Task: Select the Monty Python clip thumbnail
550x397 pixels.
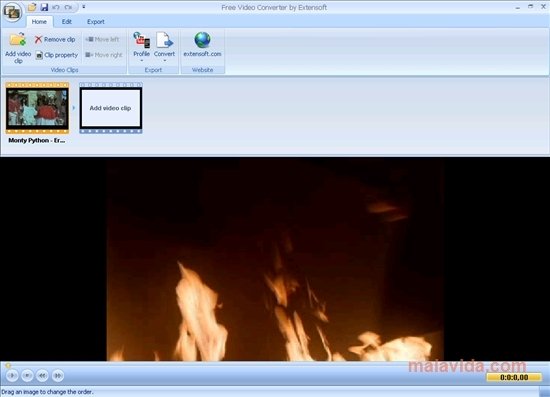Action: [37, 108]
